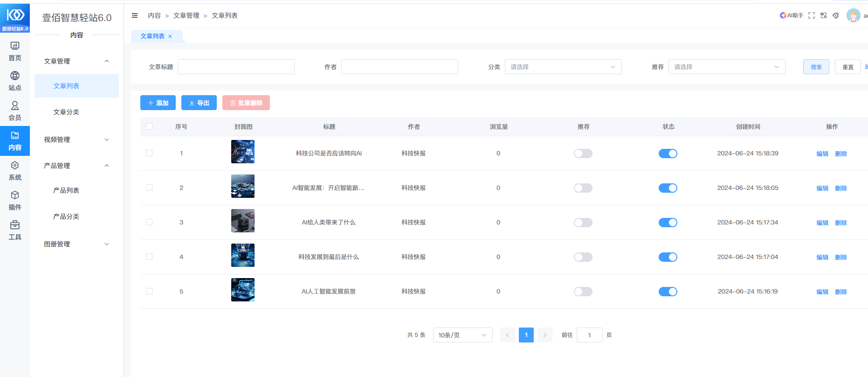Collapse sidebar with hamburger menu icon
The image size is (868, 377).
click(135, 15)
